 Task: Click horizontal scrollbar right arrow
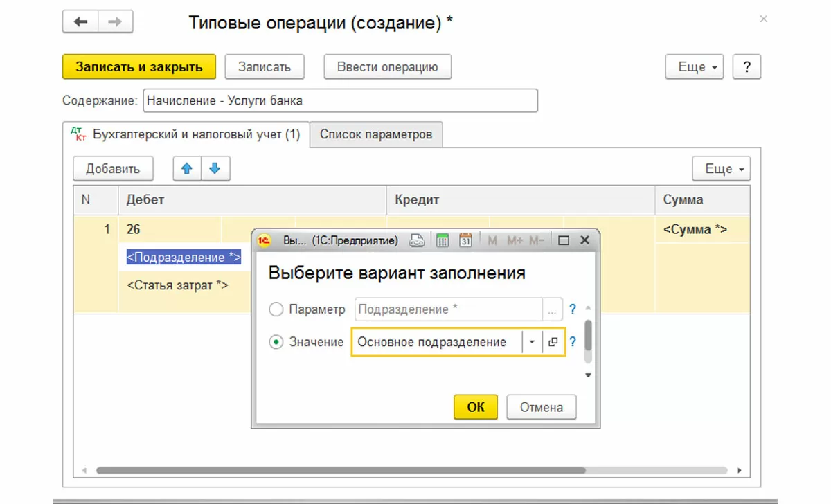coord(740,470)
